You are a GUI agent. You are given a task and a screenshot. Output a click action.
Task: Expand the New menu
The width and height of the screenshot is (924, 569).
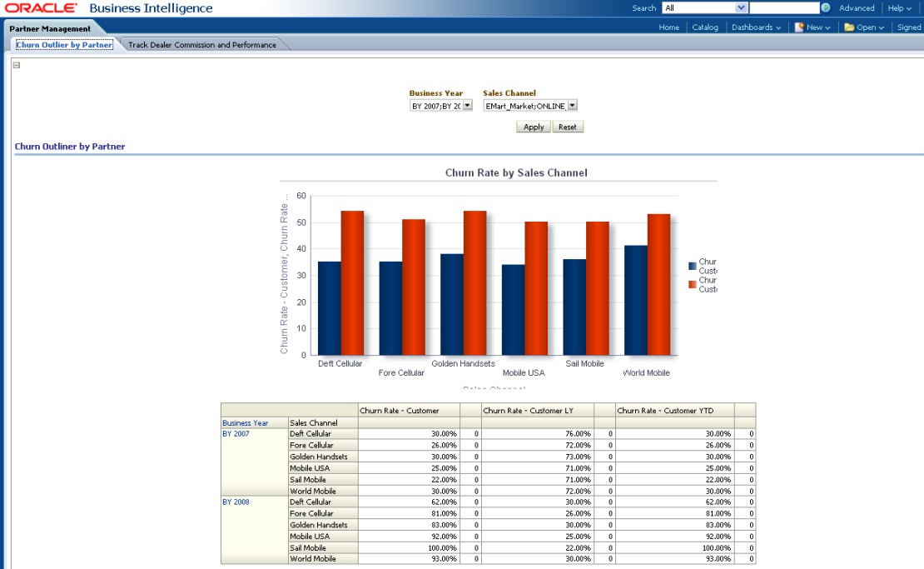point(818,27)
